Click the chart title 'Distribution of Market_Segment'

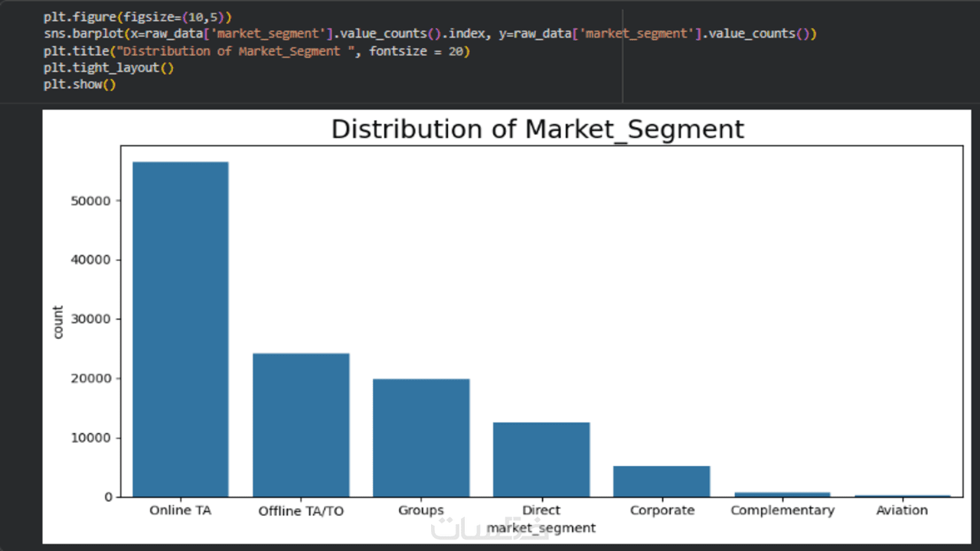pos(537,129)
